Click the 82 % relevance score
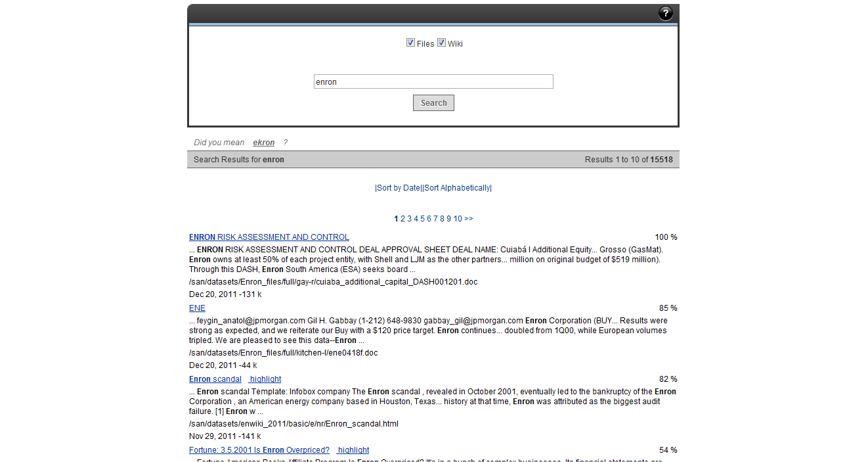Screen dimensions: 868x462 point(668,379)
